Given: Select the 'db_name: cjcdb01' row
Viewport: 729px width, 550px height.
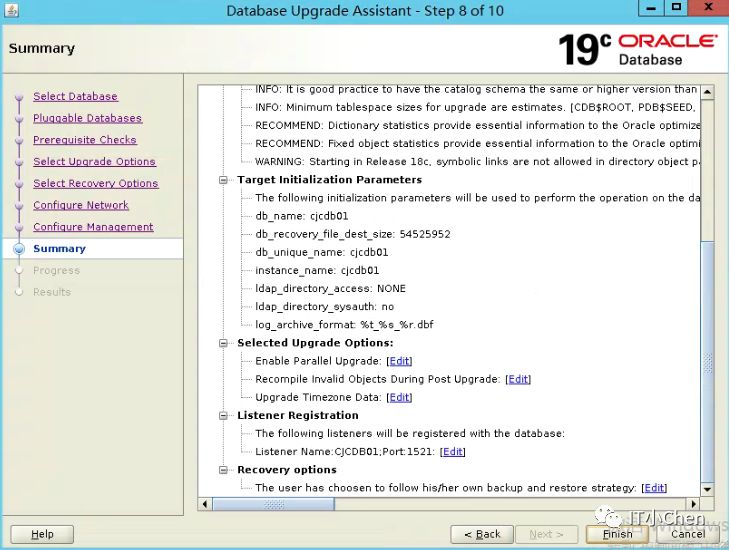Looking at the screenshot, I should pyautogui.click(x=301, y=216).
